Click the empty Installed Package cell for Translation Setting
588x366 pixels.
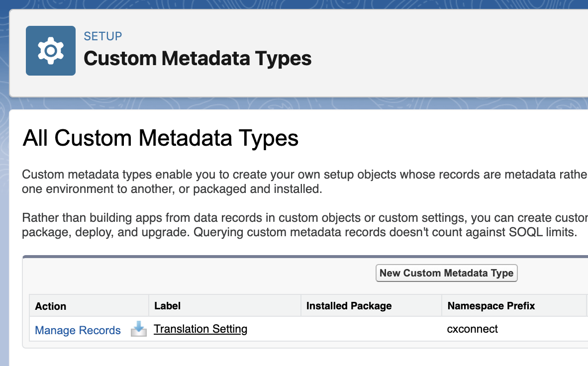tap(371, 329)
